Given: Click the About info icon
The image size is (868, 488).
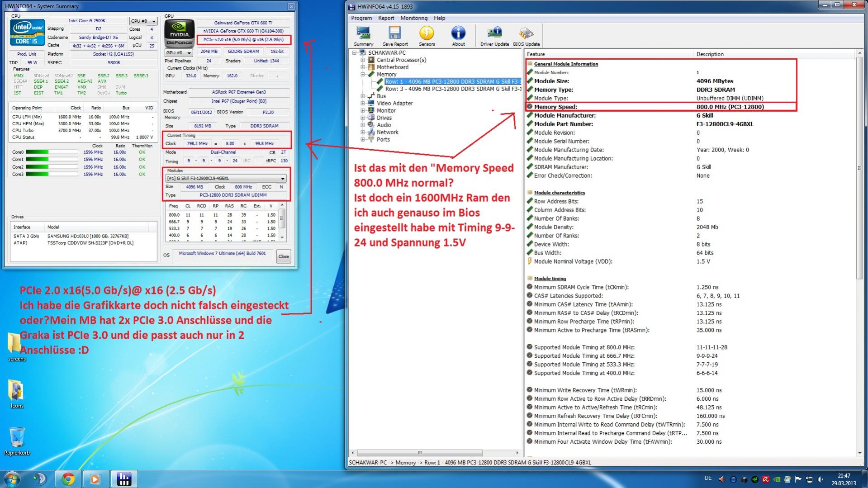Looking at the screenshot, I should point(458,36).
